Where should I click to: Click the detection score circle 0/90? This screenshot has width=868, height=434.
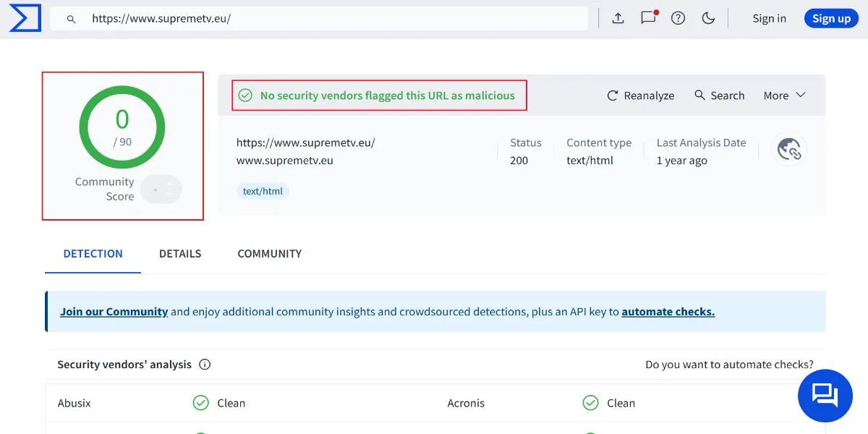pos(122,128)
